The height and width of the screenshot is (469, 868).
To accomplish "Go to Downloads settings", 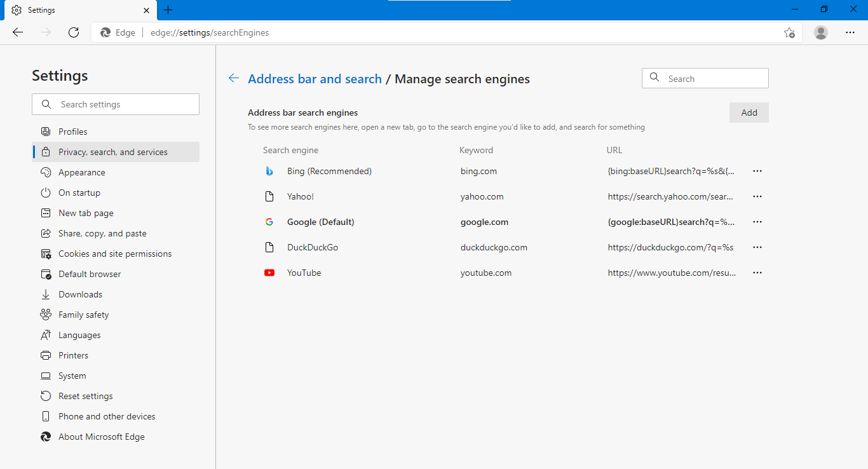I will pyautogui.click(x=116, y=294).
